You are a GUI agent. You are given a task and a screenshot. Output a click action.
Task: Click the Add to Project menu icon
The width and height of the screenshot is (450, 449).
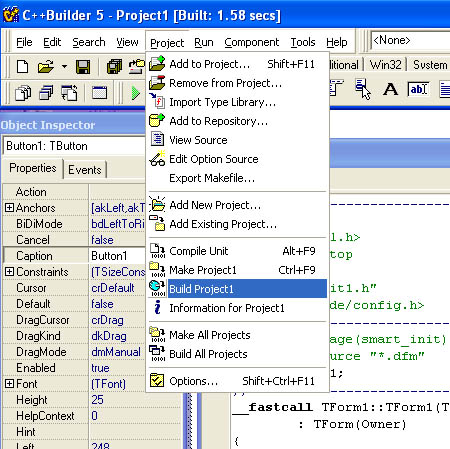click(x=157, y=63)
